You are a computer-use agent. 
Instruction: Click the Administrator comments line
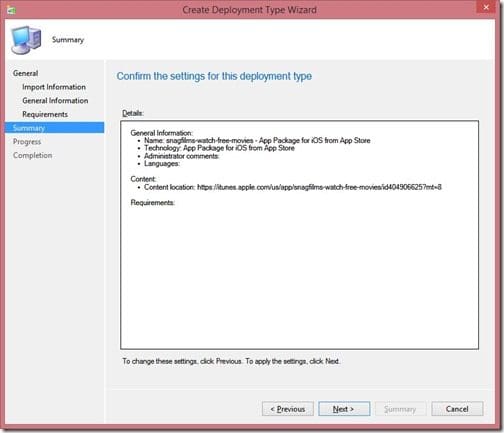[182, 156]
